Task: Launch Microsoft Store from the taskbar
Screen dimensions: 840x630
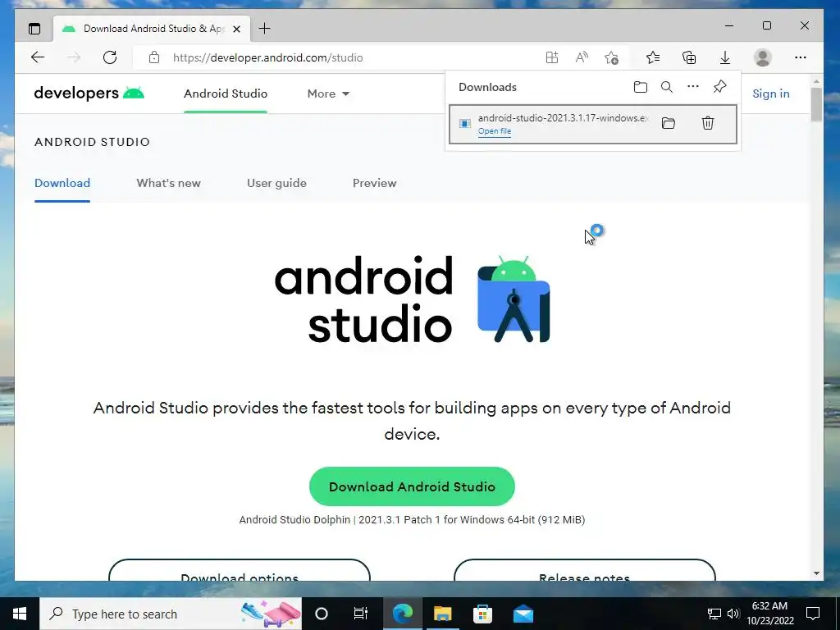Action: coord(482,614)
